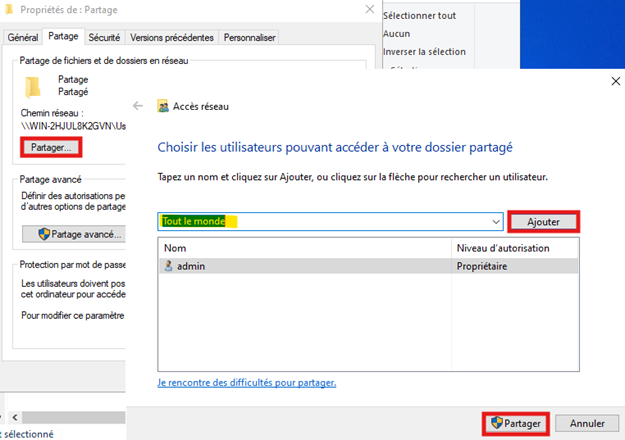Click the admin user icon in list
The width and height of the screenshot is (625, 440).
click(168, 266)
